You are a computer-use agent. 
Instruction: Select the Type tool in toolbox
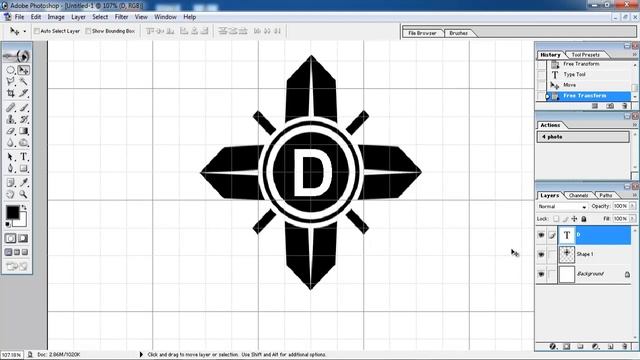pyautogui.click(x=24, y=157)
